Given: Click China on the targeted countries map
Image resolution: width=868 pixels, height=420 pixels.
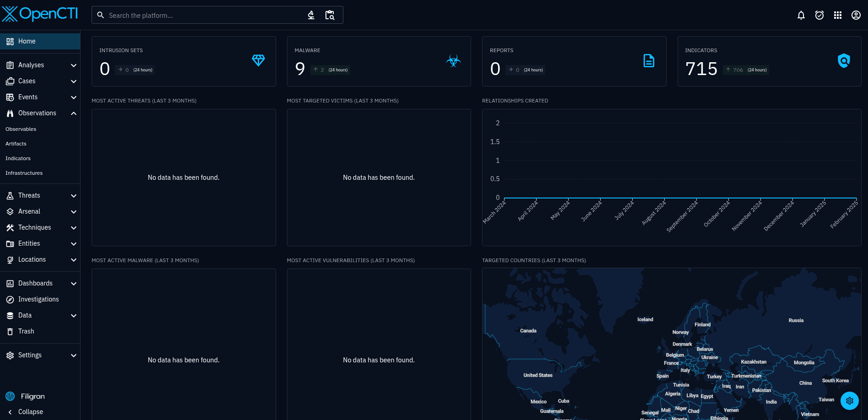Looking at the screenshot, I should point(805,383).
